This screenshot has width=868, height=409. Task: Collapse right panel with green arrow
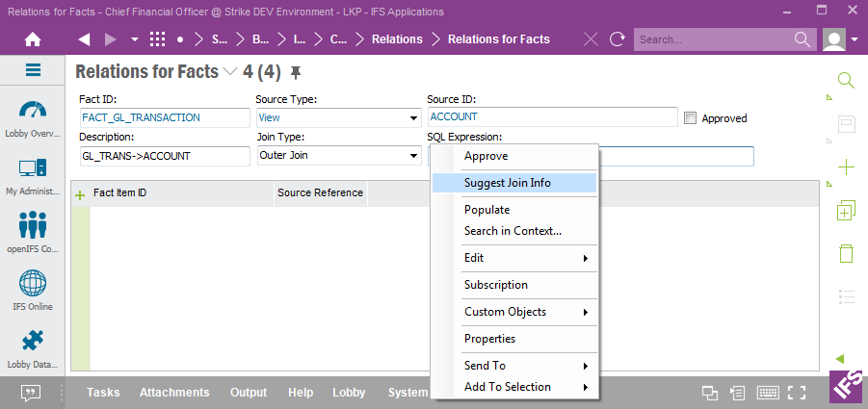[x=840, y=359]
